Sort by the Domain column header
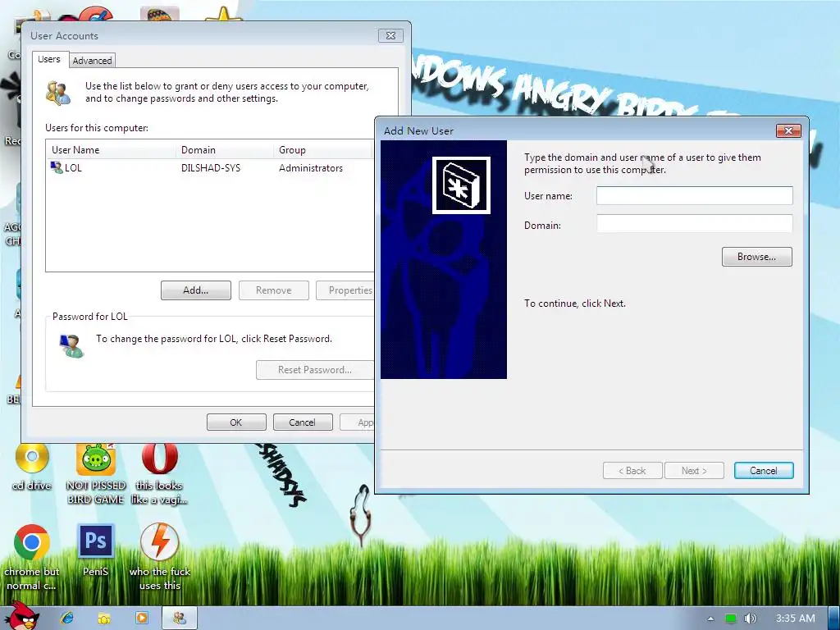This screenshot has width=840, height=630. (x=225, y=150)
